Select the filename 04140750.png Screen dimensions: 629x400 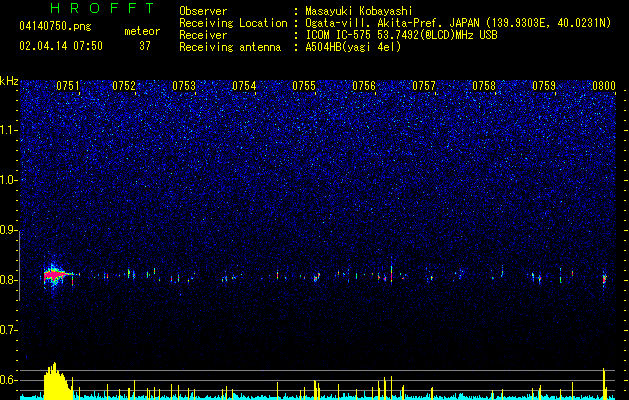(x=55, y=26)
